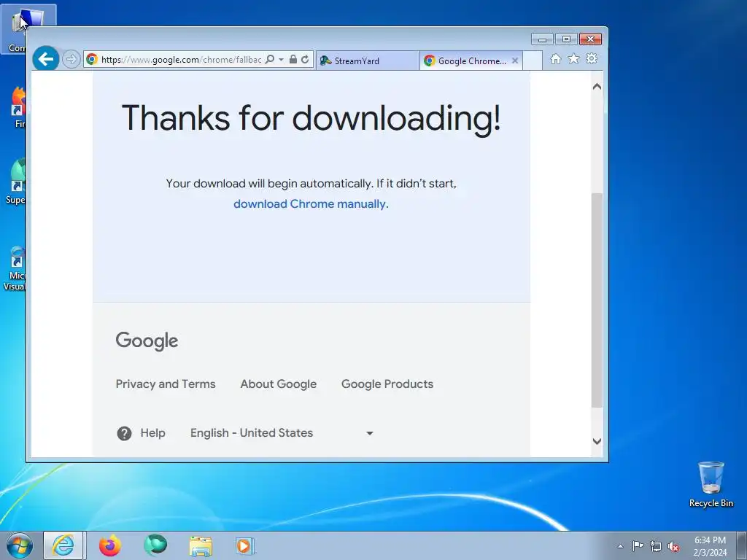Click the forward navigation arrow
The image size is (747, 560).
tap(71, 60)
